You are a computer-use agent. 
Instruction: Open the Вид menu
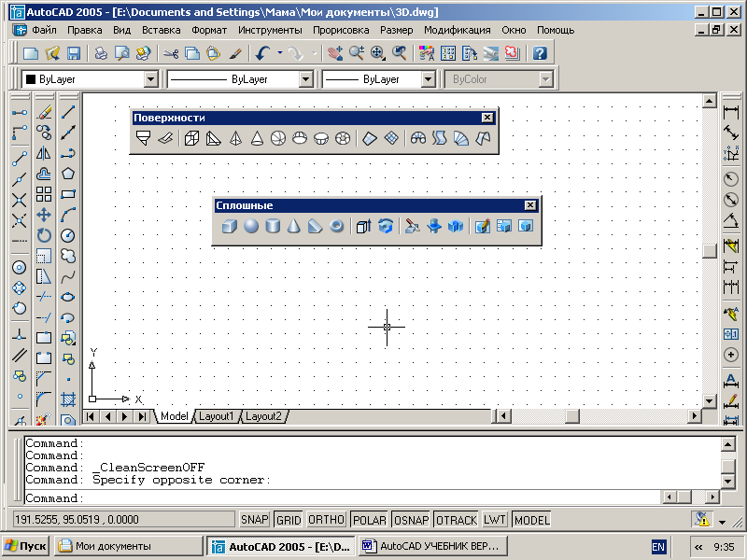tap(122, 30)
